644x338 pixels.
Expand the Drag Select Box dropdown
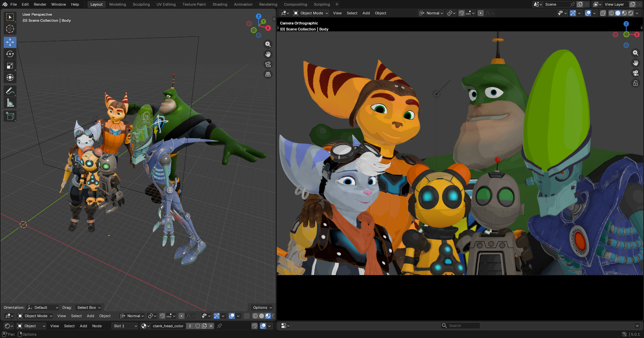tap(89, 308)
